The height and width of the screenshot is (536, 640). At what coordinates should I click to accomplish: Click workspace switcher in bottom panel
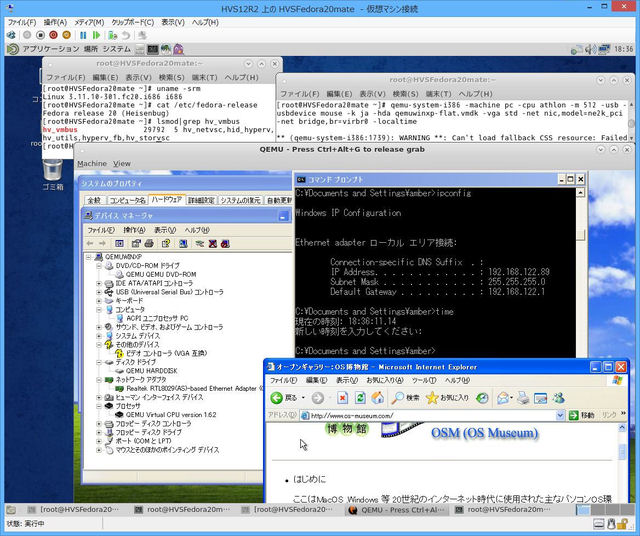click(x=605, y=509)
